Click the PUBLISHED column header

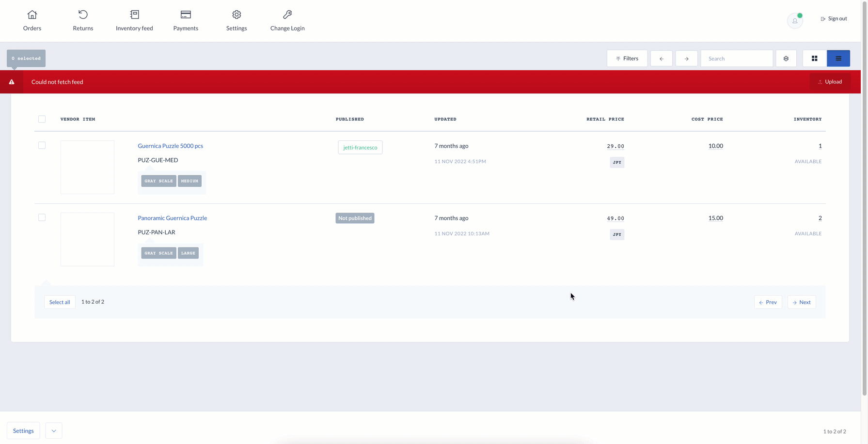pos(350,119)
